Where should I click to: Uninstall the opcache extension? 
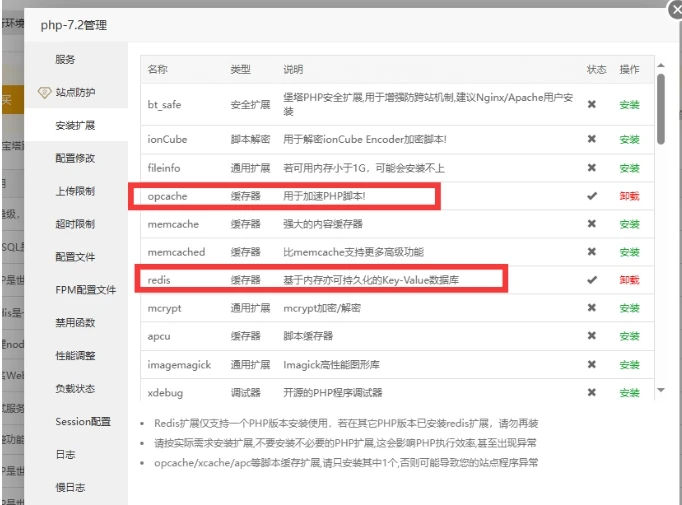(x=629, y=196)
